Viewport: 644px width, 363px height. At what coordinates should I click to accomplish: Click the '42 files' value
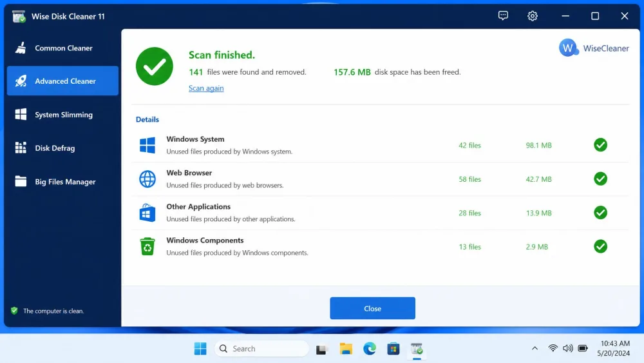469,145
